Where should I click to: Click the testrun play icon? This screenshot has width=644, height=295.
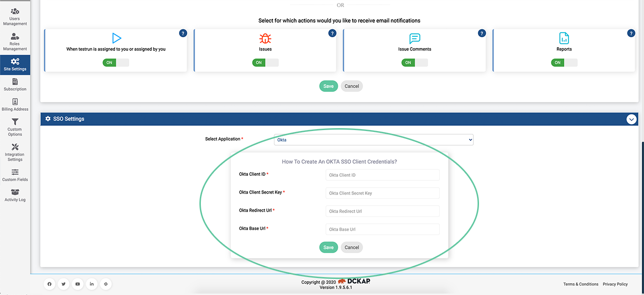116,38
